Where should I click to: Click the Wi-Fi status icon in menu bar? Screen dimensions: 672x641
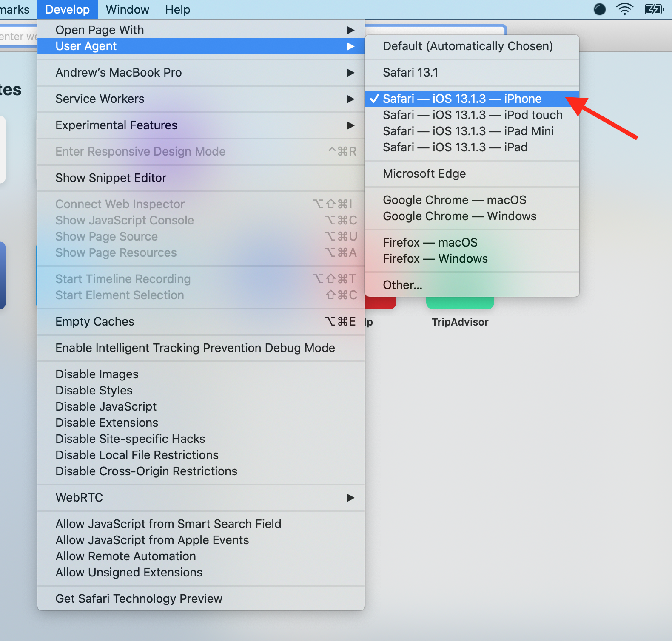(x=624, y=9)
